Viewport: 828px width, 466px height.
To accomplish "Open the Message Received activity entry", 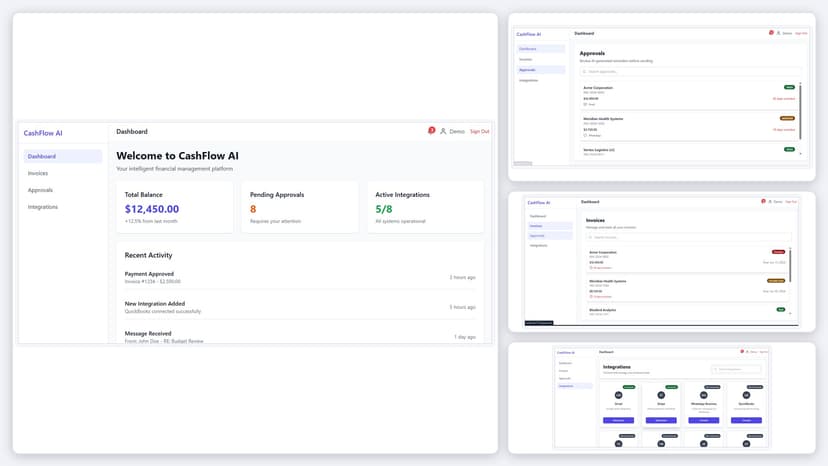I will tap(300, 337).
